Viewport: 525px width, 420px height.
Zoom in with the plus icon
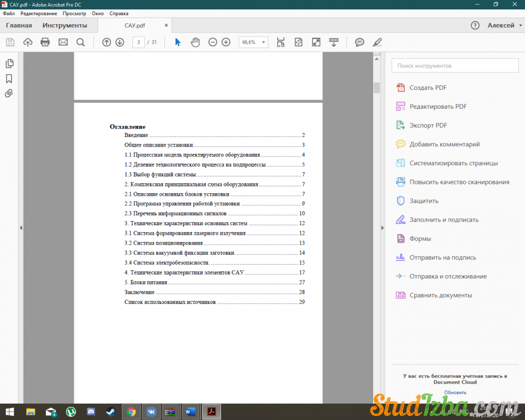click(x=226, y=42)
